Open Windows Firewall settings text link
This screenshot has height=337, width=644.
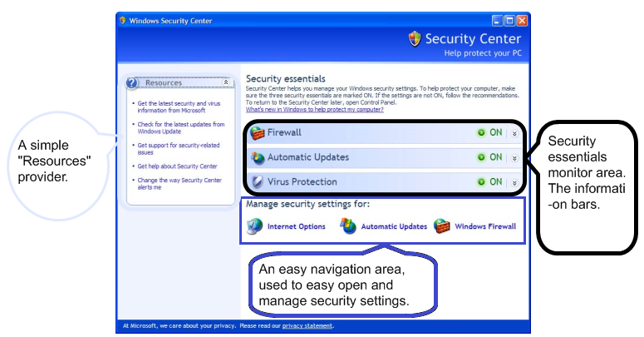point(485,226)
